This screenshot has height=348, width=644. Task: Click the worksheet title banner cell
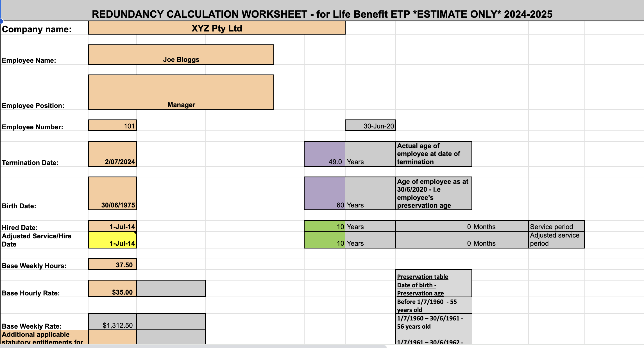pyautogui.click(x=322, y=13)
